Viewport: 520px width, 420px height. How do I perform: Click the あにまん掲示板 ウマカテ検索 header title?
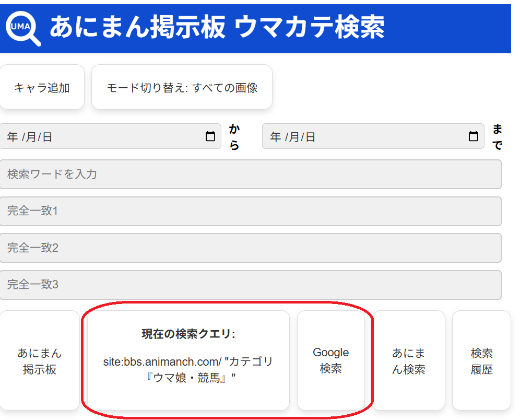(217, 27)
